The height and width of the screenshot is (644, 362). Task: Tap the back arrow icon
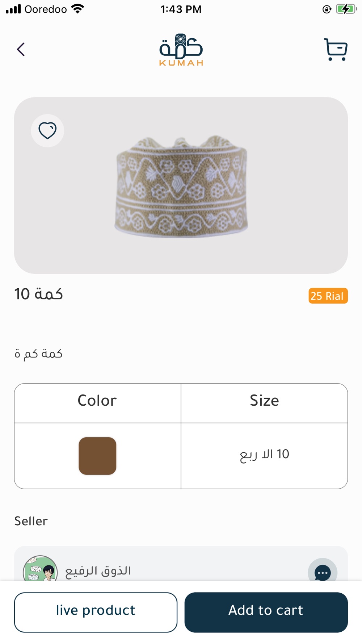pyautogui.click(x=21, y=49)
